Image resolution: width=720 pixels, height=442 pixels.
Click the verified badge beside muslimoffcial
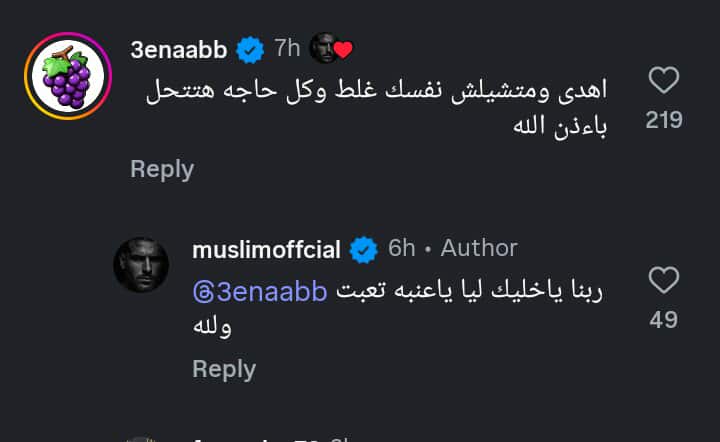tap(363, 248)
